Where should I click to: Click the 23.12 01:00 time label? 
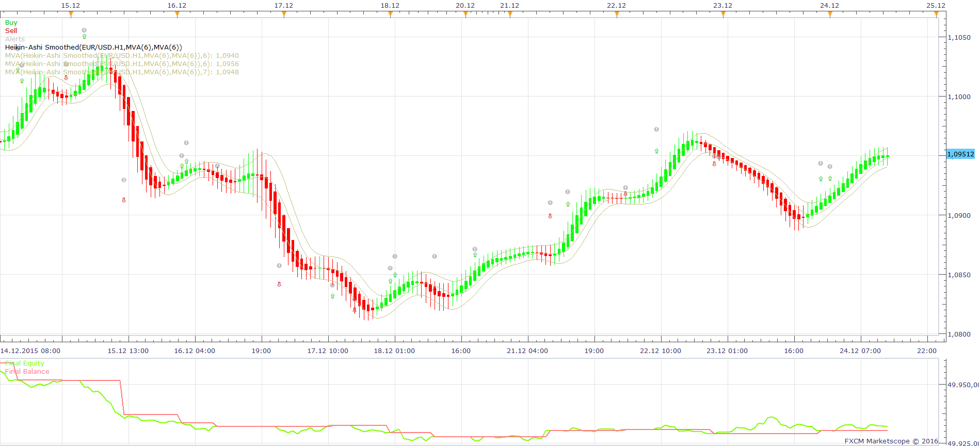[x=727, y=351]
